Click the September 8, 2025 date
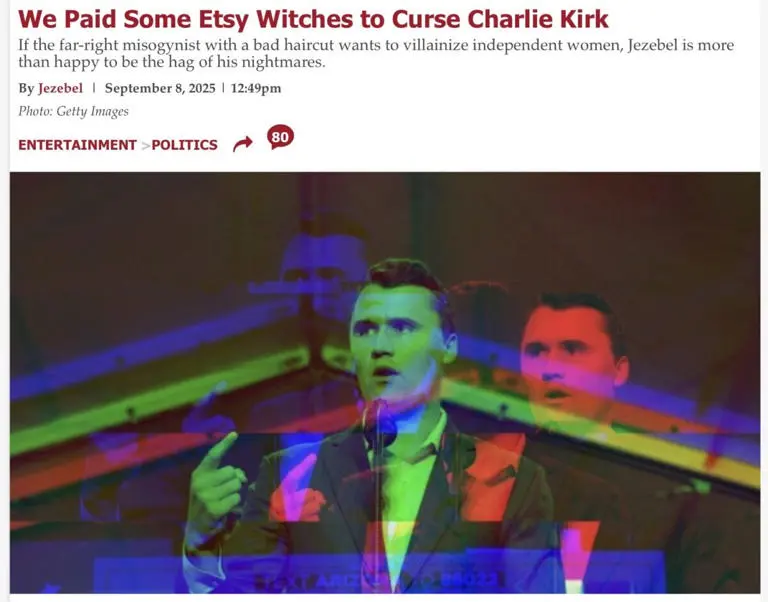The width and height of the screenshot is (768, 602). [160, 88]
